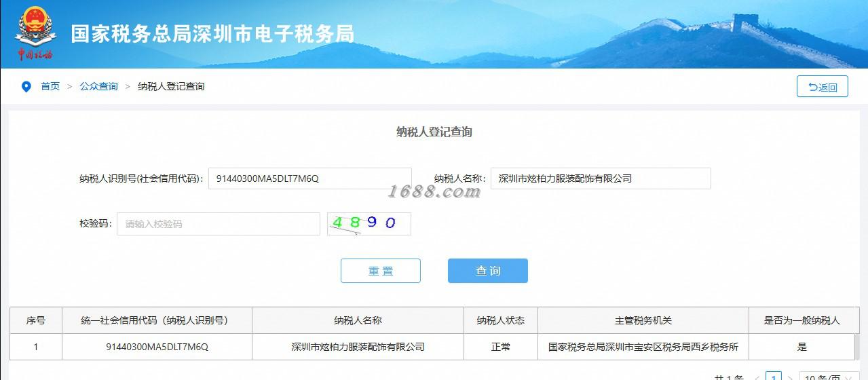
Task: Click the 国家税务总局深圳市电子税务局 site title
Action: (x=212, y=34)
